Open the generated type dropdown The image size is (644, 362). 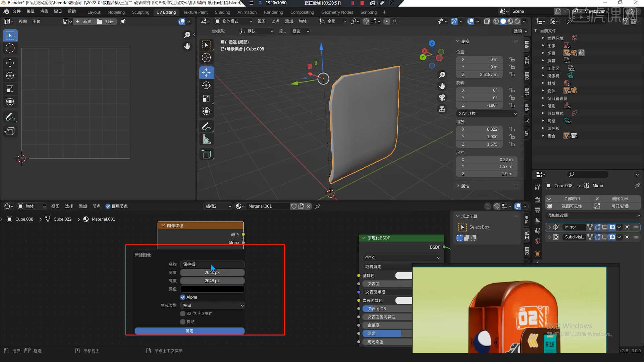point(212,305)
